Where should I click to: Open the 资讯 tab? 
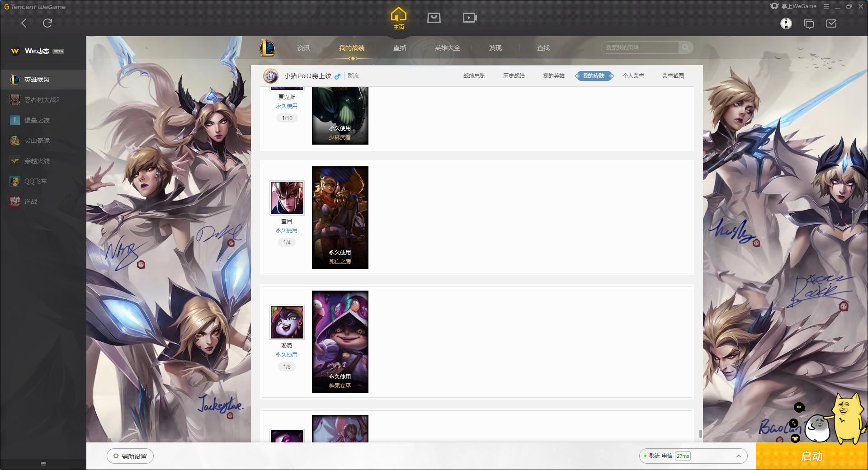click(304, 48)
